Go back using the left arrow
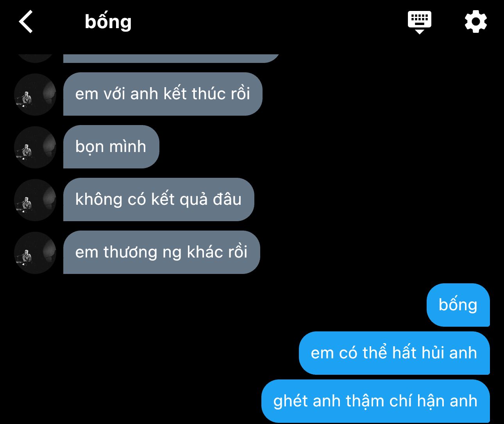Screen dimensions: 504x424 pyautogui.click(x=26, y=21)
